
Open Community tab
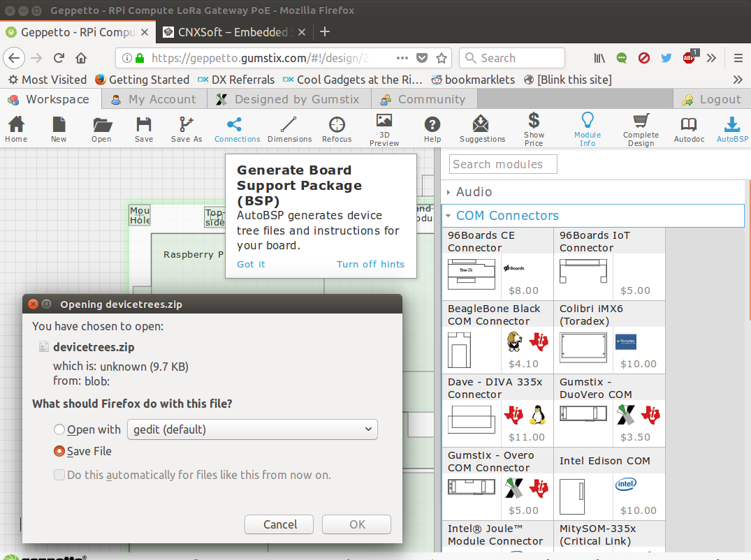click(423, 100)
